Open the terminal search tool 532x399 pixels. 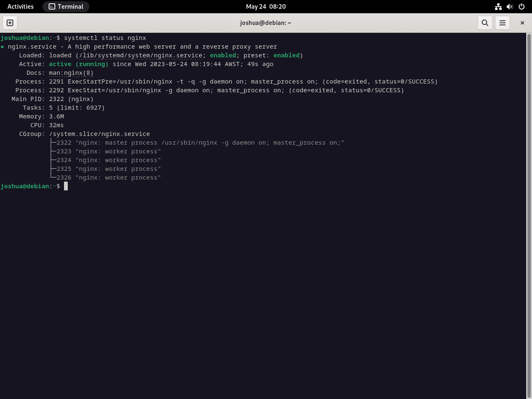pos(485,23)
